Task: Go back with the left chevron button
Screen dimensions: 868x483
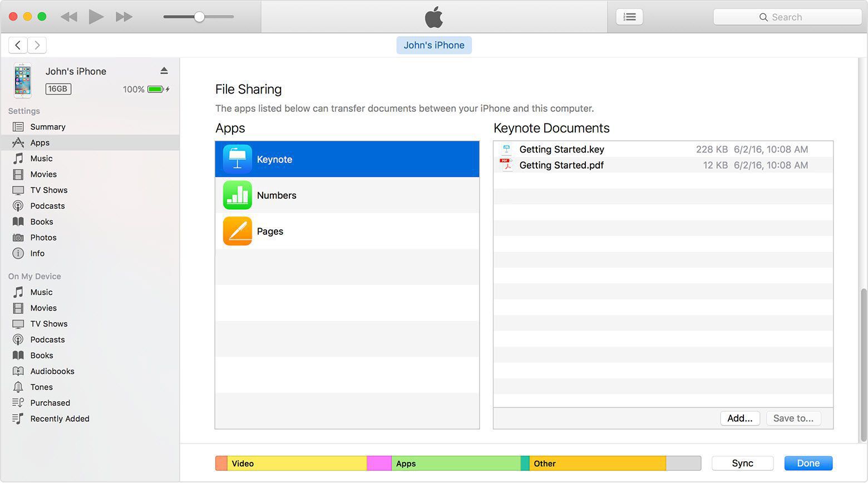Action: pyautogui.click(x=18, y=45)
